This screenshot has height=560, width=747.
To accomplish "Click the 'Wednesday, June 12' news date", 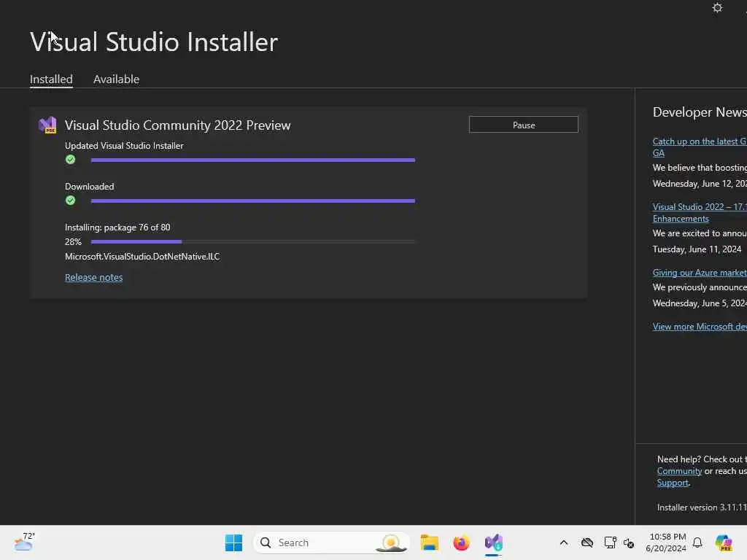I will tap(700, 183).
